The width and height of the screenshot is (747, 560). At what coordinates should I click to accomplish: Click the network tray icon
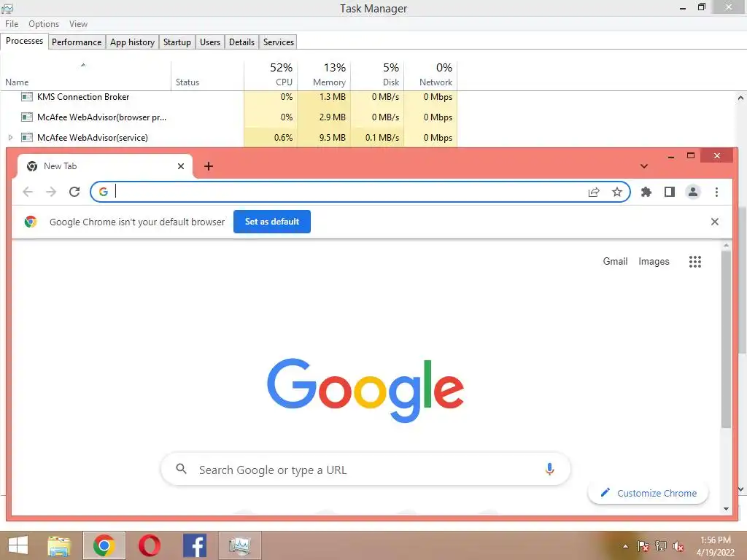tap(661, 546)
